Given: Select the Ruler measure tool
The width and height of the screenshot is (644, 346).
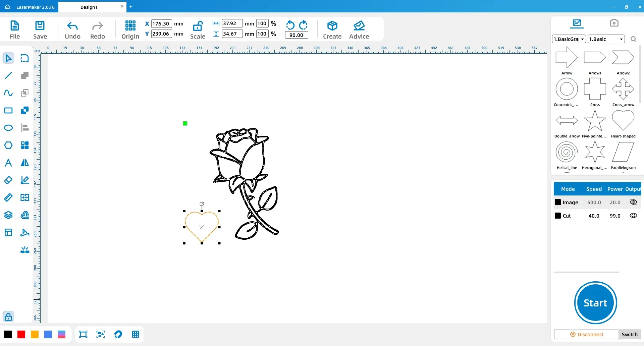Looking at the screenshot, I should coord(8,197).
